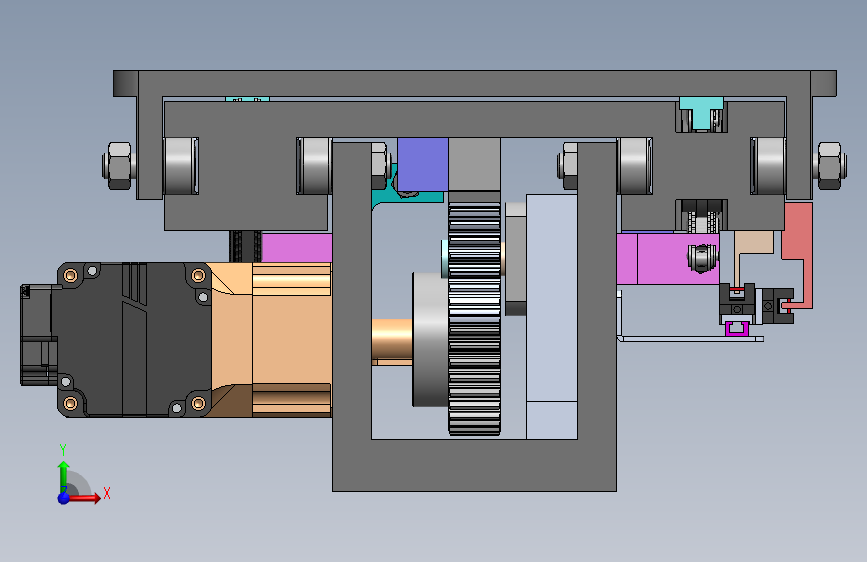This screenshot has height=562, width=867.
Task: Pick the copper output shaft beside the gear
Action: tap(392, 342)
